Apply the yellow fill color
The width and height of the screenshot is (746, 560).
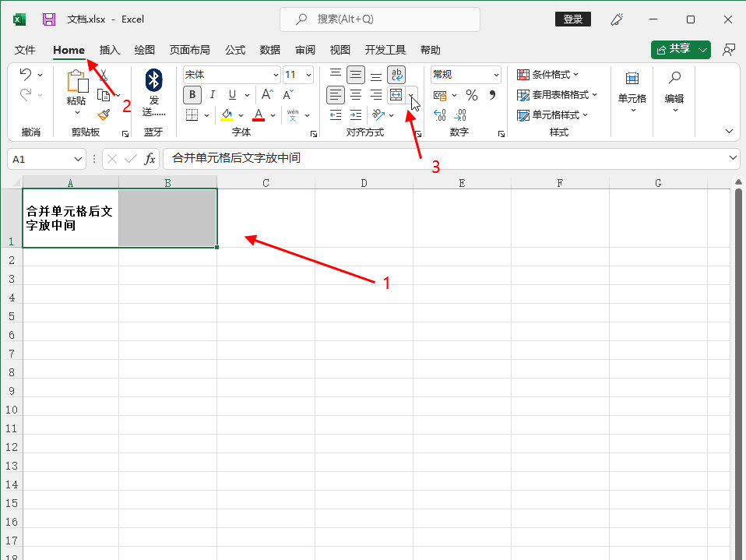227,114
